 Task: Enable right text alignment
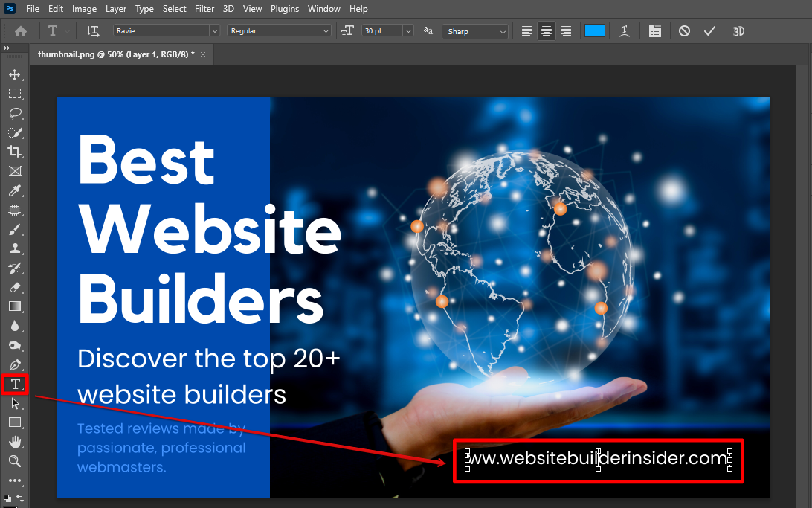pyautogui.click(x=565, y=30)
